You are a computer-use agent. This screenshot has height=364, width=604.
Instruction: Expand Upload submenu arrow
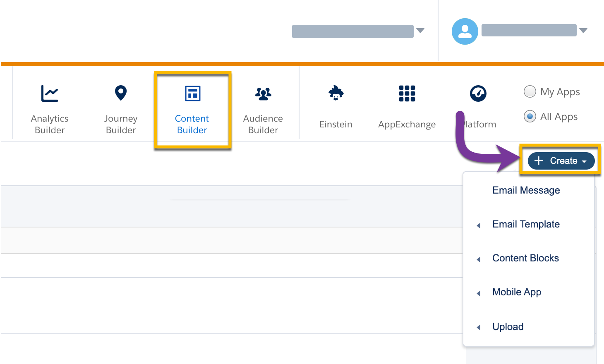[479, 327]
